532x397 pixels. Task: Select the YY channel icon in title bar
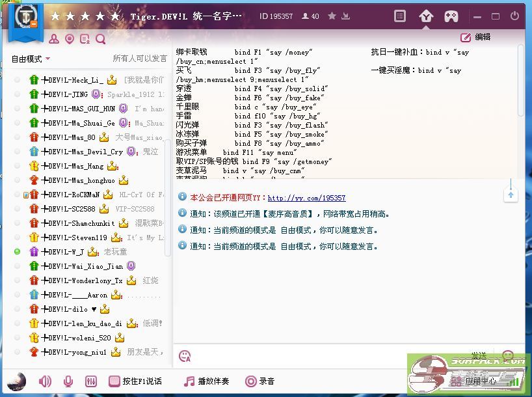coord(426,16)
